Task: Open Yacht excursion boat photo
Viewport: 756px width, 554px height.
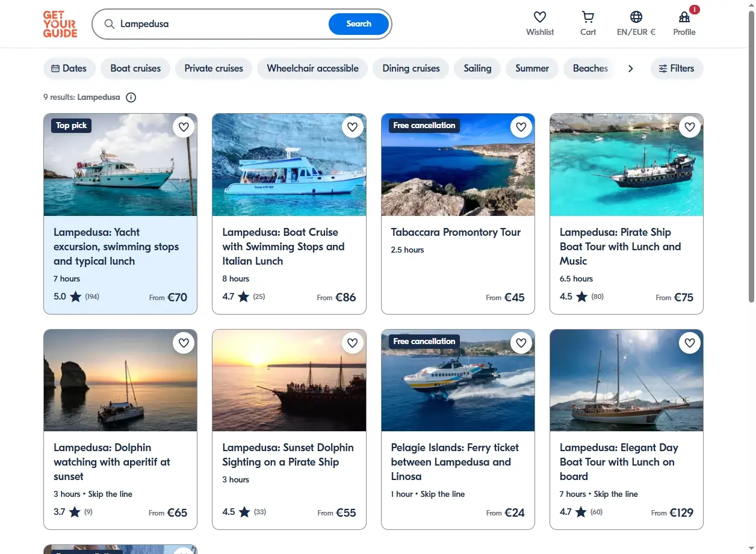Action: pyautogui.click(x=120, y=165)
